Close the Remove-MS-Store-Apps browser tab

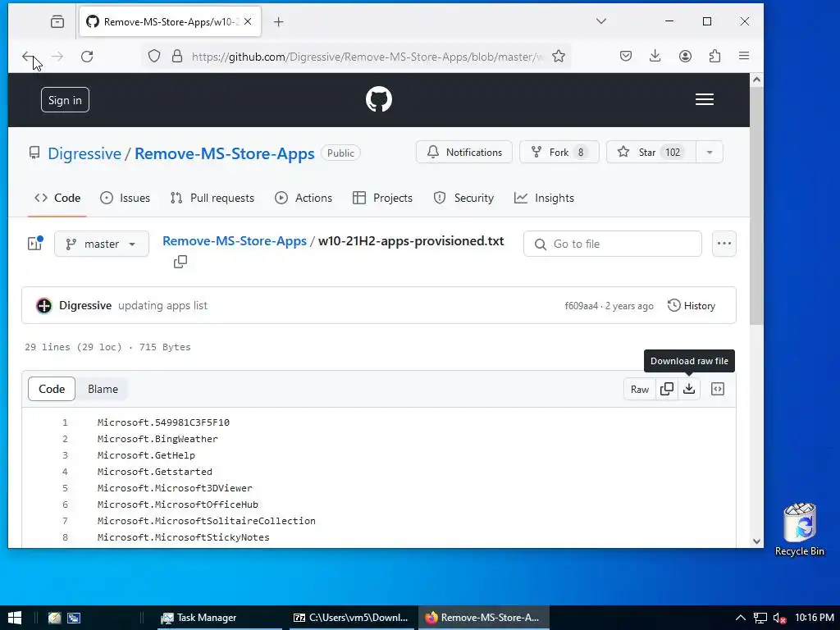tap(248, 21)
